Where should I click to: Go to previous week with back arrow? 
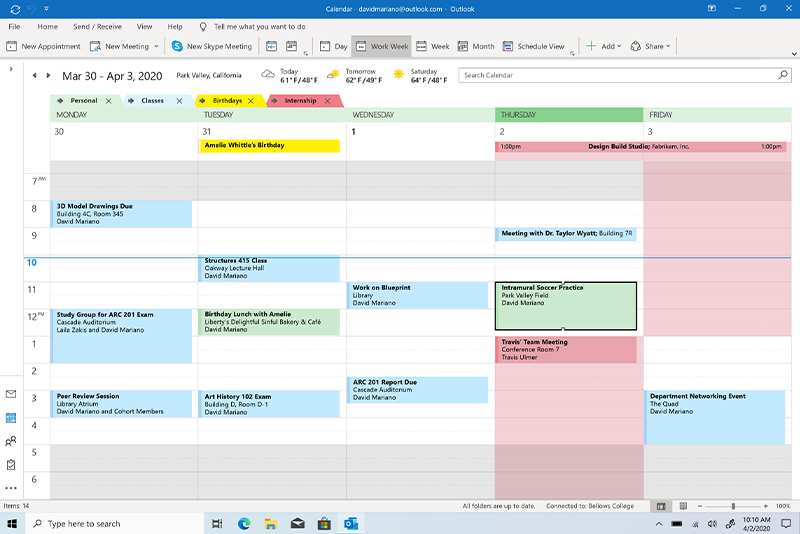tap(34, 75)
